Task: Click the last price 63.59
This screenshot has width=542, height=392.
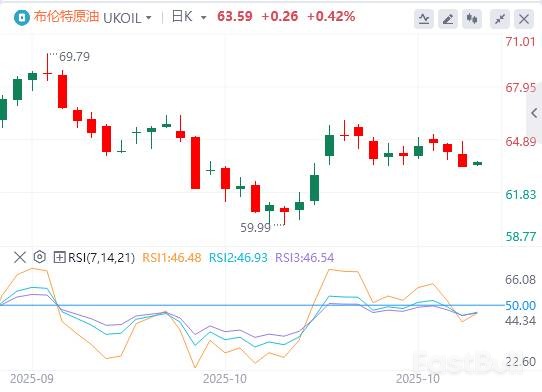Action: (235, 16)
